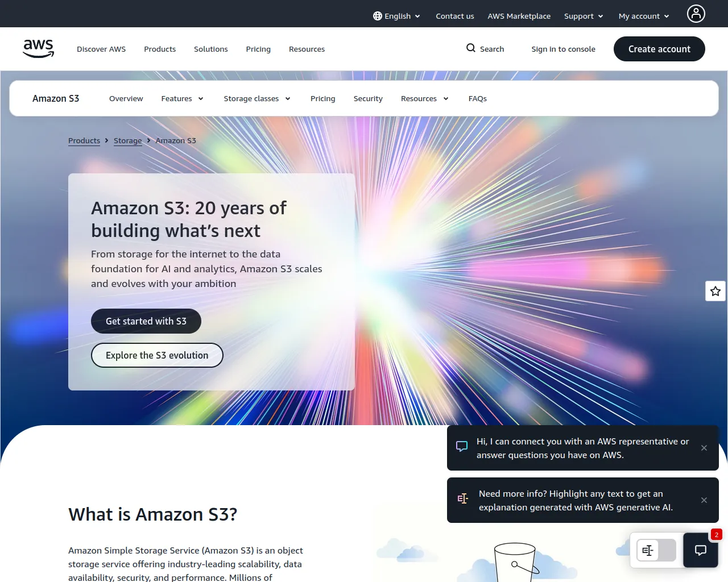Open the user profile avatar icon

point(696,14)
